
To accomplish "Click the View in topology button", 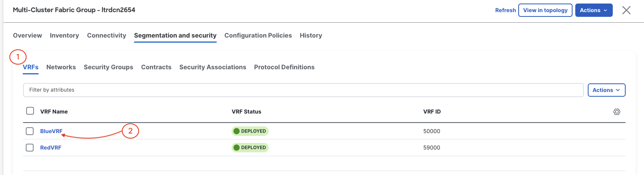I will [545, 10].
